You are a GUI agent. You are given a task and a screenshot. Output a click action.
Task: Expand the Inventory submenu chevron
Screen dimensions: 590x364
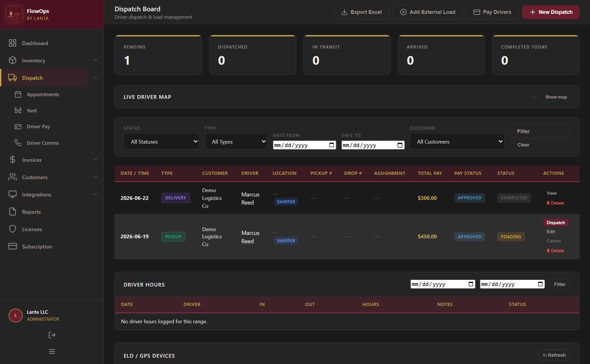tap(95, 60)
